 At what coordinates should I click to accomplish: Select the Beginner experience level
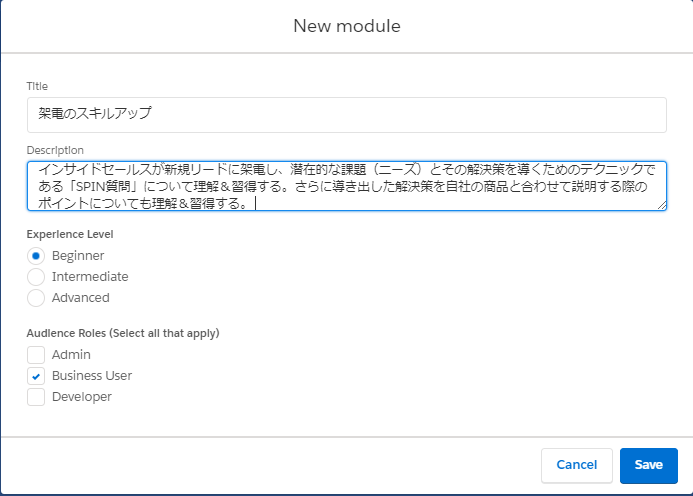click(x=37, y=255)
